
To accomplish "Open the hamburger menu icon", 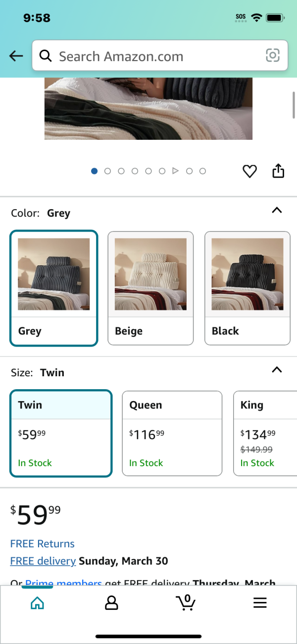I will point(260,603).
